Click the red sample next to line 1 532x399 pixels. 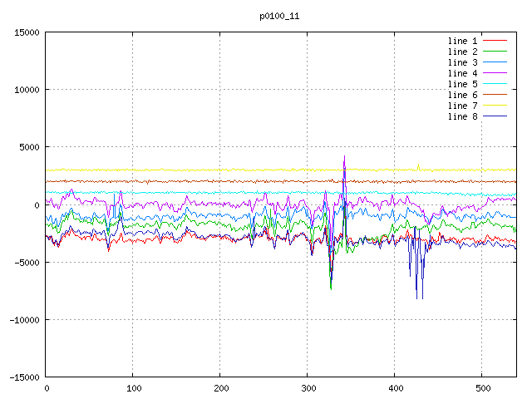[x=495, y=41]
